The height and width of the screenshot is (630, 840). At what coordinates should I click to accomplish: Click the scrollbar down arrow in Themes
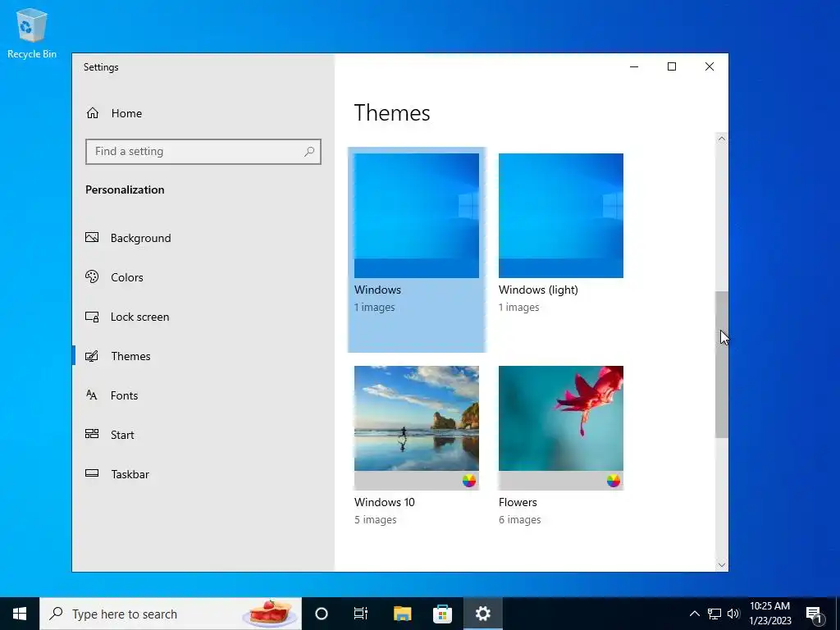tap(722, 564)
